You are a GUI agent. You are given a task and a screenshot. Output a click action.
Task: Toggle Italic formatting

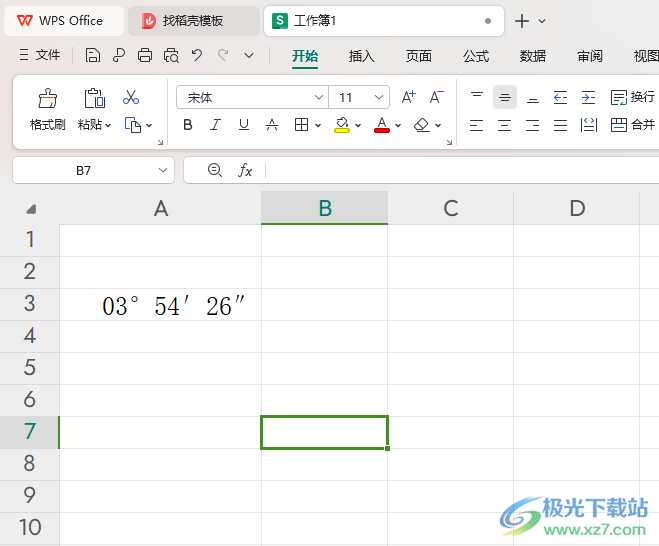pos(216,125)
